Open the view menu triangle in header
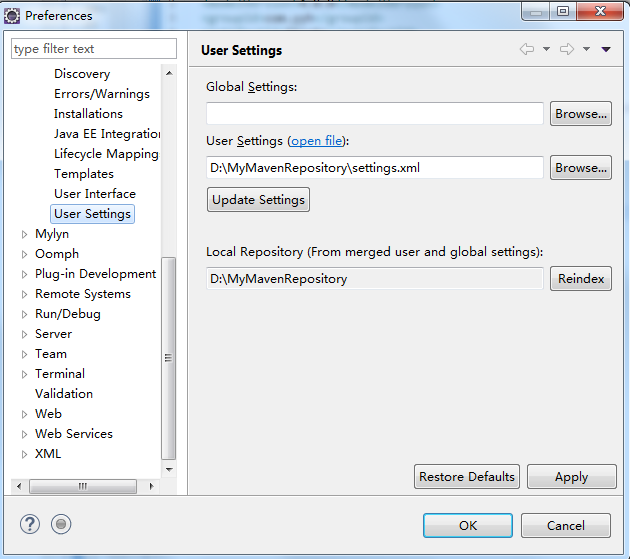The width and height of the screenshot is (630, 559). [x=606, y=49]
